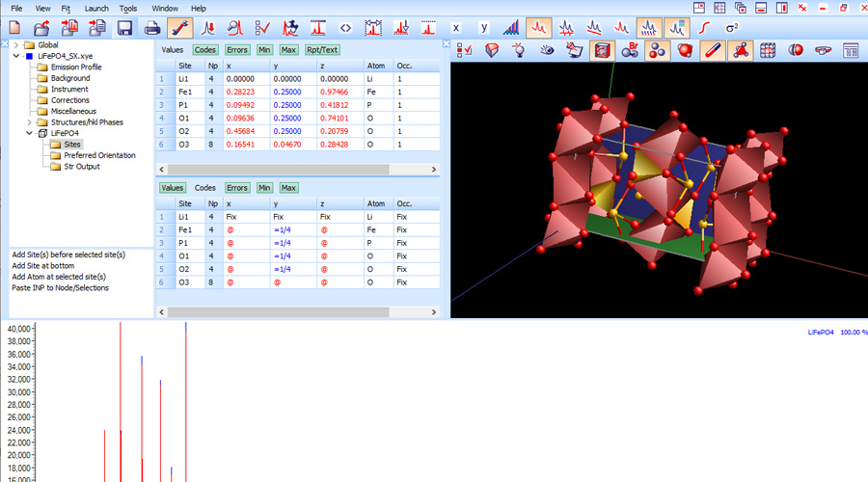The width and height of the screenshot is (868, 482).
Task: Click the light bulb icon in structure viewer
Action: pos(519,49)
